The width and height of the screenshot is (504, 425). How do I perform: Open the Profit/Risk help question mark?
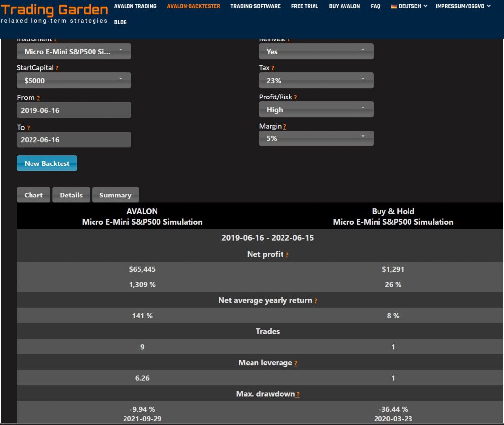(295, 97)
